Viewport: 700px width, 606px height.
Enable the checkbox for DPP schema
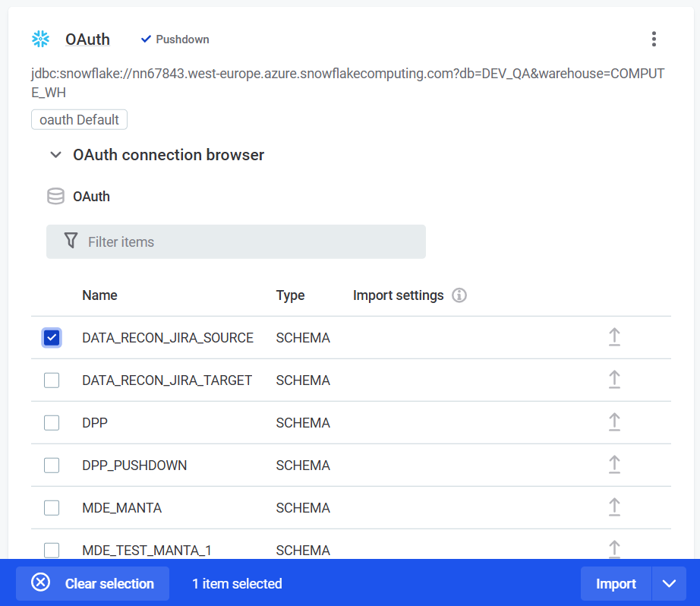[51, 422]
